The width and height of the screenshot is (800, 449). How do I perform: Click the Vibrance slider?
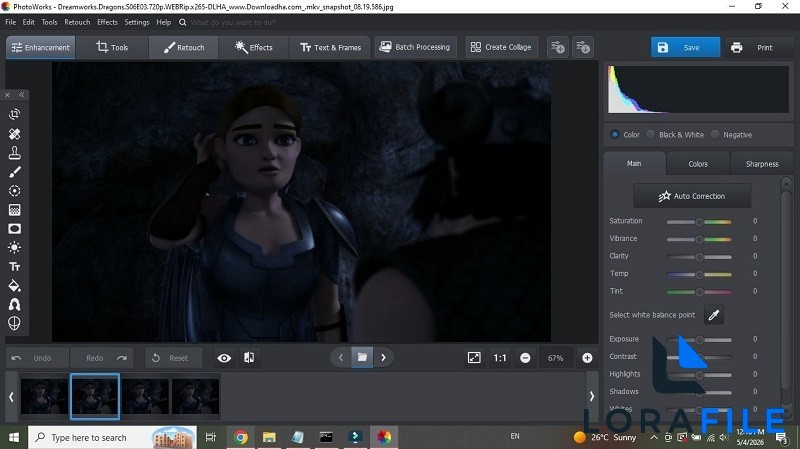[x=699, y=239]
